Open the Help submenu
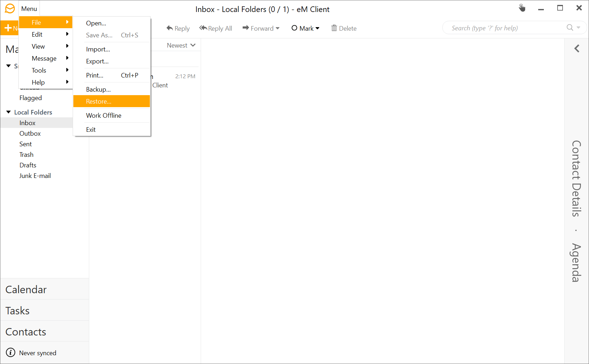 pos(45,82)
